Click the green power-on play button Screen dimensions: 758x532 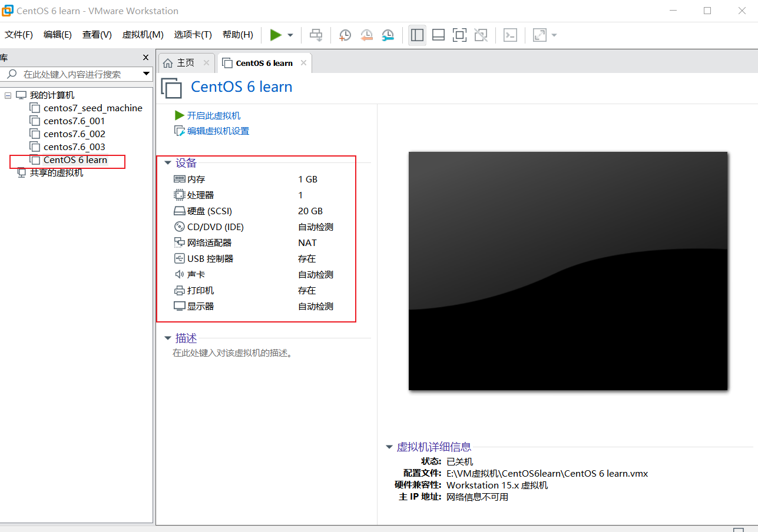276,35
